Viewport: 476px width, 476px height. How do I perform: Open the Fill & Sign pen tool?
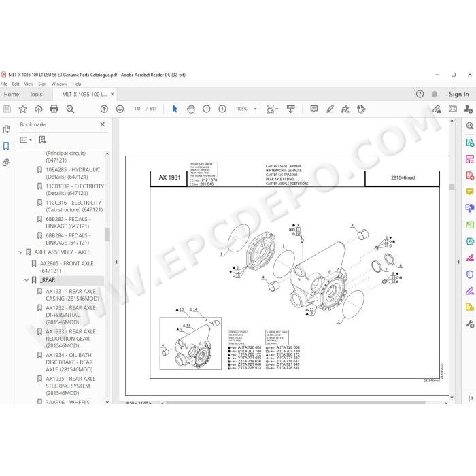point(345,109)
